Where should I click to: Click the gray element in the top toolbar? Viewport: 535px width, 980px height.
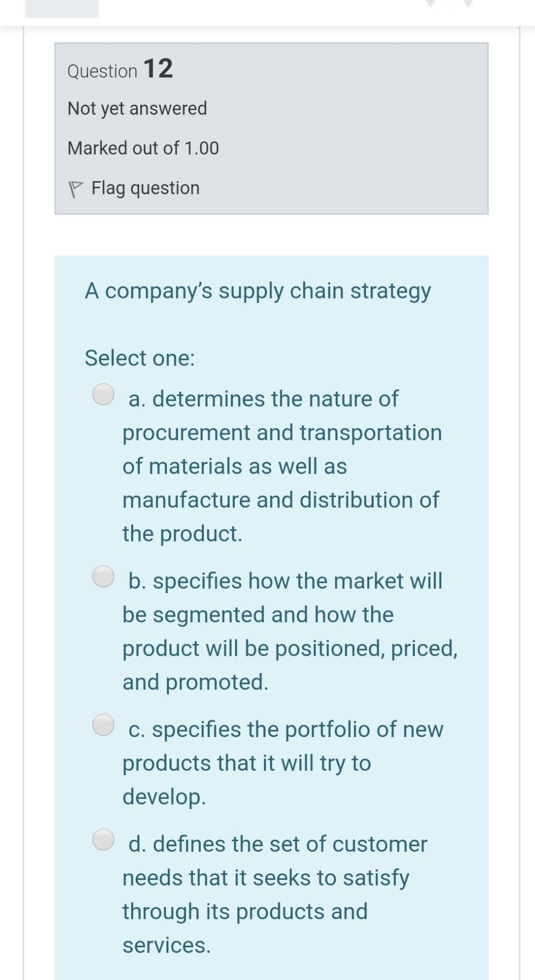pyautogui.click(x=61, y=8)
